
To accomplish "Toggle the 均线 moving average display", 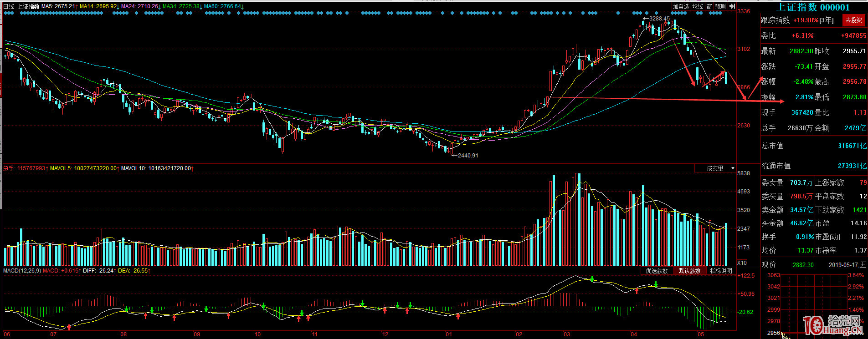I will point(697,6).
